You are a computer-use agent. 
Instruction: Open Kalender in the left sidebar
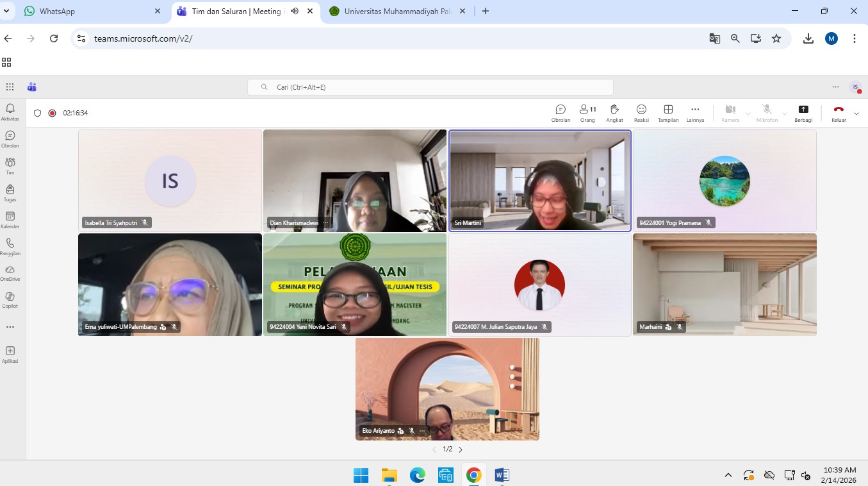point(10,220)
